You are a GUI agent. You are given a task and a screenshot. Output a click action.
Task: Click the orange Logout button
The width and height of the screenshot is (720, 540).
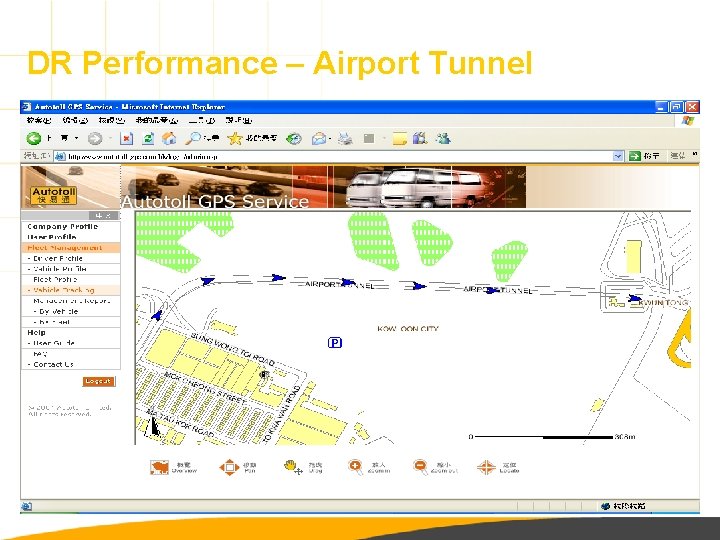click(x=98, y=381)
